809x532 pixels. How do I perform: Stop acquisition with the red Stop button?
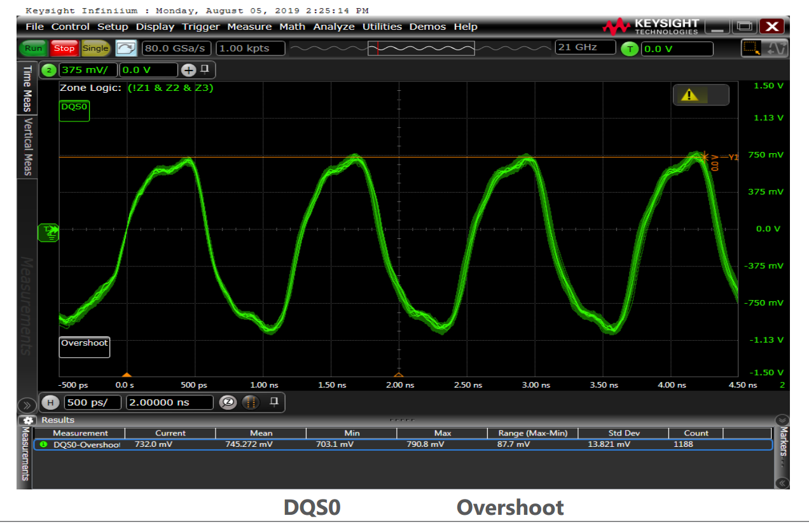pyautogui.click(x=64, y=48)
